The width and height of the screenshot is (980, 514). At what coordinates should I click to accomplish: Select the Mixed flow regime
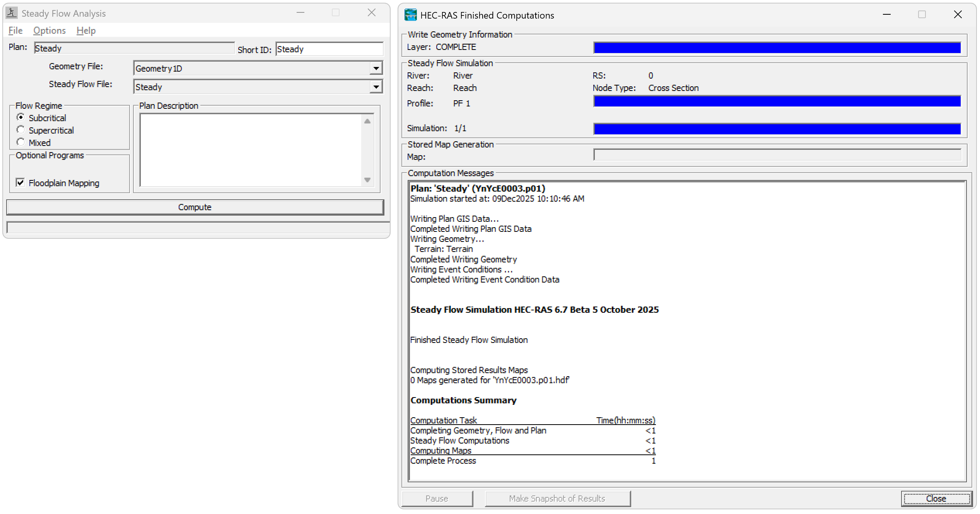pyautogui.click(x=20, y=142)
